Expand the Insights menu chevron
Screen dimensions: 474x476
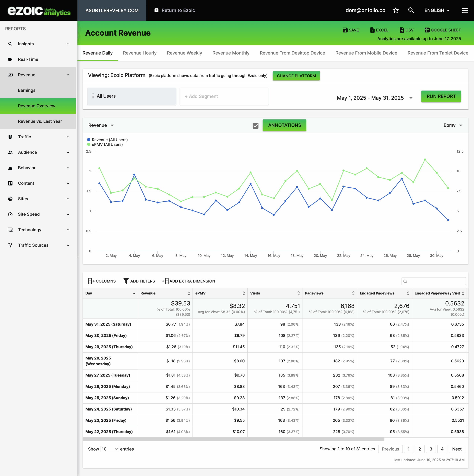coord(68,44)
